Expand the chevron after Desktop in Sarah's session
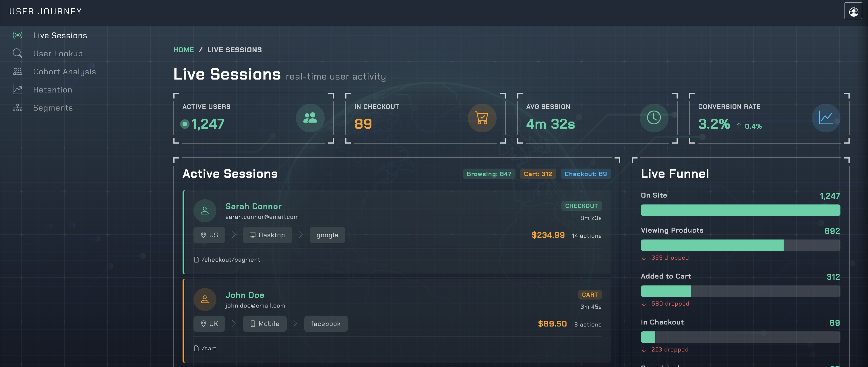This screenshot has width=868, height=367. click(300, 235)
